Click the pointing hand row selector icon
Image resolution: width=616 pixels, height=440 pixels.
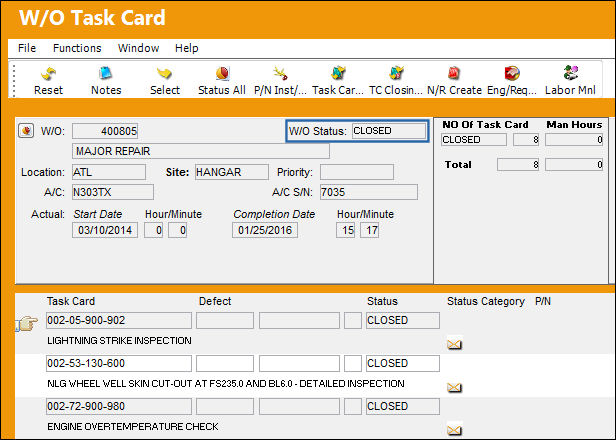[x=27, y=323]
